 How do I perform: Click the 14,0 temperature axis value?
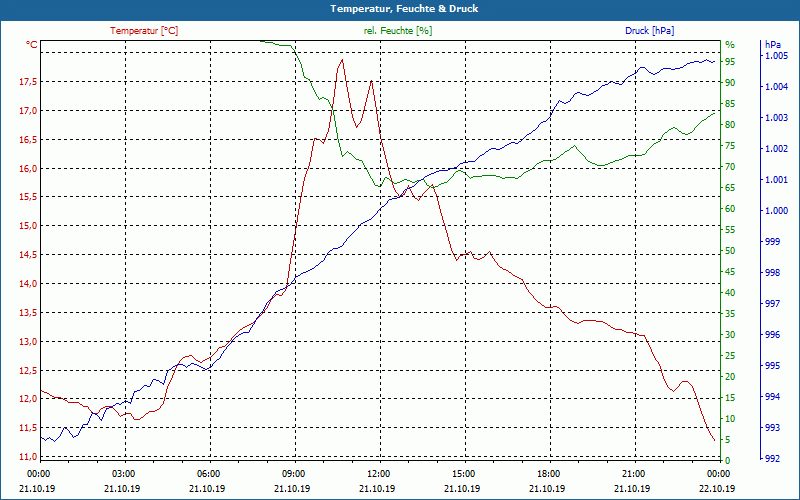tap(28, 284)
